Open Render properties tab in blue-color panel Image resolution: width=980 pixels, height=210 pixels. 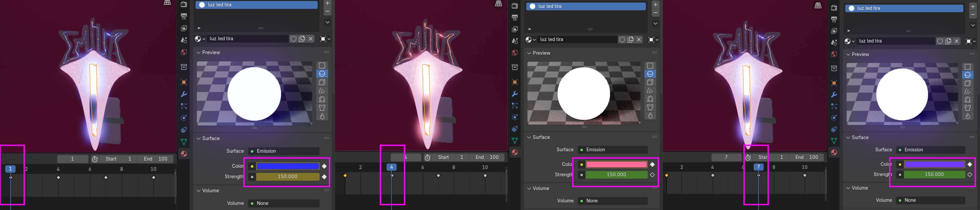184,5
